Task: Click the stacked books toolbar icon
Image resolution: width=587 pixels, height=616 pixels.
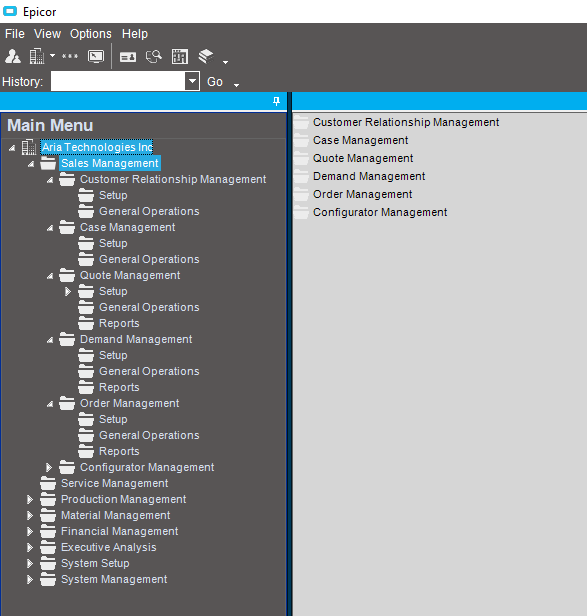Action: coord(205,57)
